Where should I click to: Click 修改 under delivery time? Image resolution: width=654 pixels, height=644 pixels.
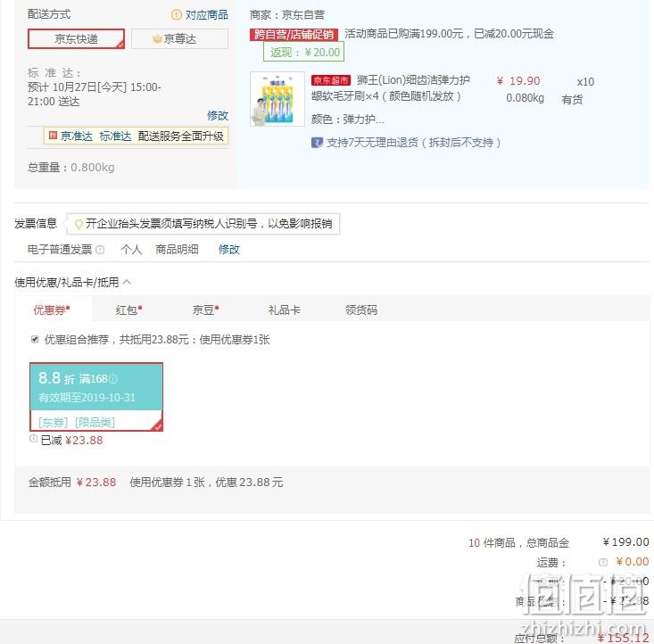[x=218, y=116]
